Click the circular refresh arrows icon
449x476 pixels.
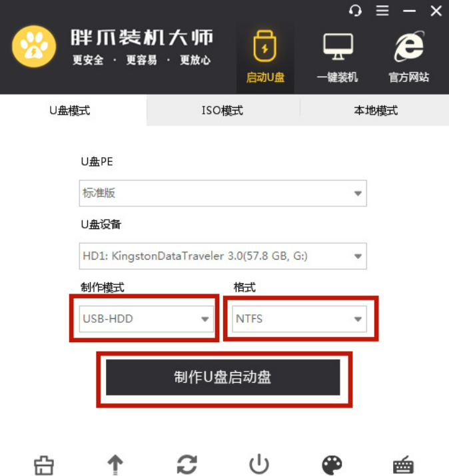pos(187,465)
